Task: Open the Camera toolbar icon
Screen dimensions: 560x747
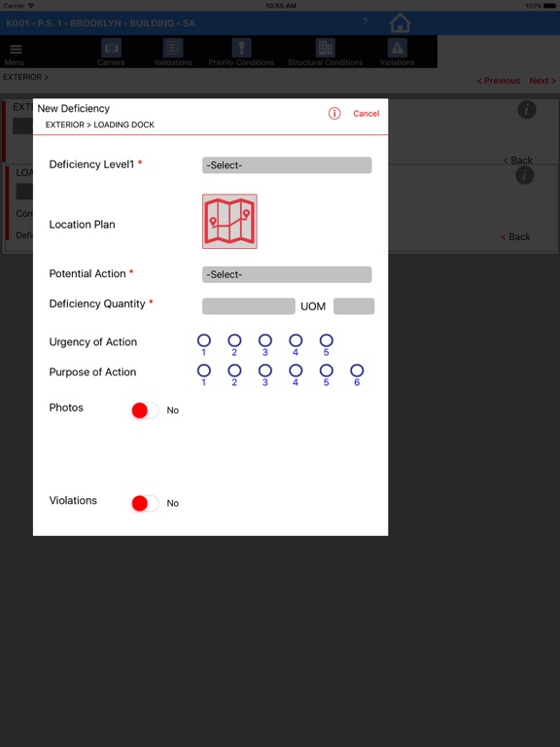Action: point(111,48)
